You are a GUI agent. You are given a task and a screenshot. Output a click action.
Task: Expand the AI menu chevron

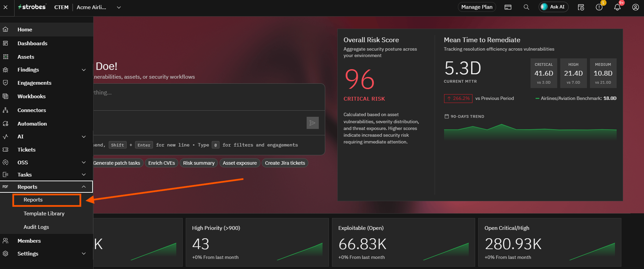click(x=84, y=137)
